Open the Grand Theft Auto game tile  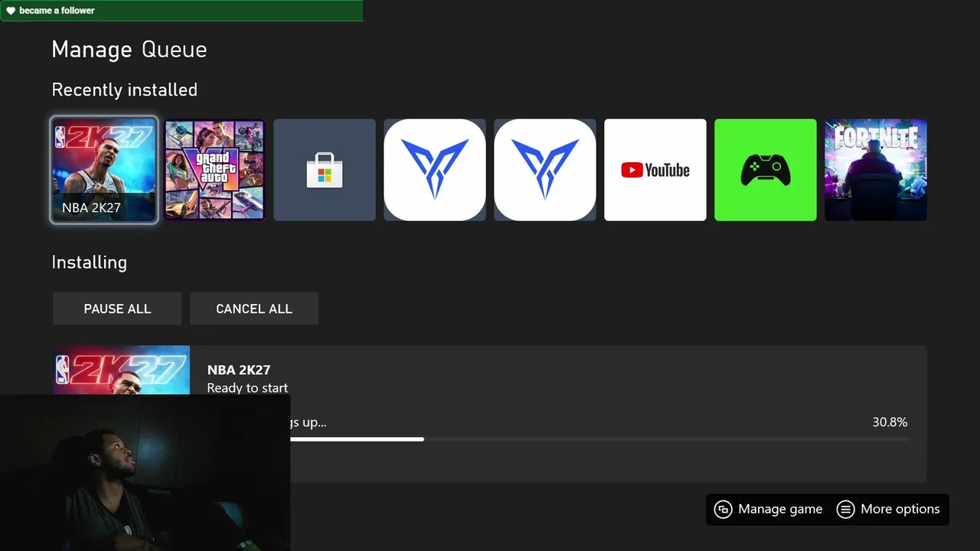[214, 170]
